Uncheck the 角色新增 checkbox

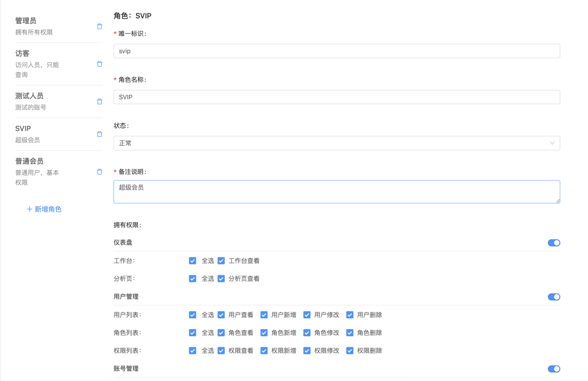pyautogui.click(x=264, y=332)
